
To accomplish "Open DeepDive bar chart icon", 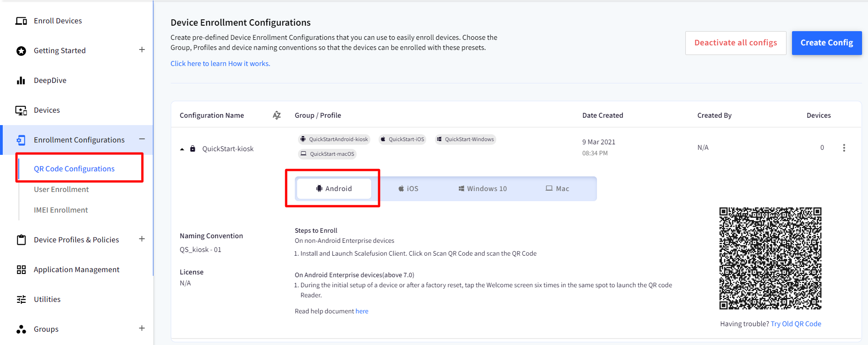I will tap(21, 81).
